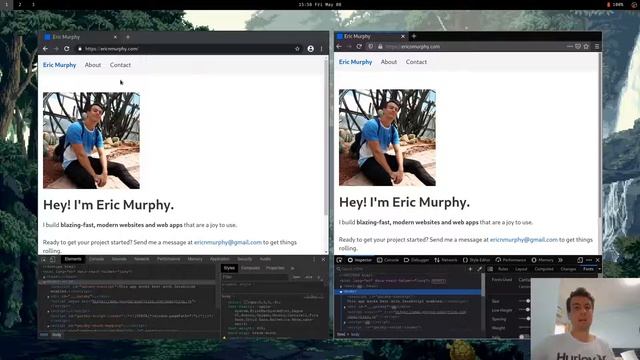
Task: Reload the page in the Chrome window
Action: tap(67, 49)
